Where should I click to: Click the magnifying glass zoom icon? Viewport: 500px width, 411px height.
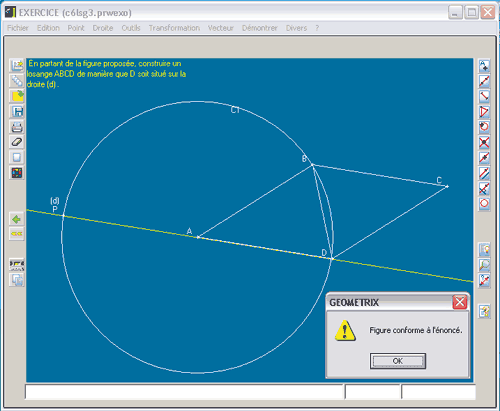tap(484, 265)
